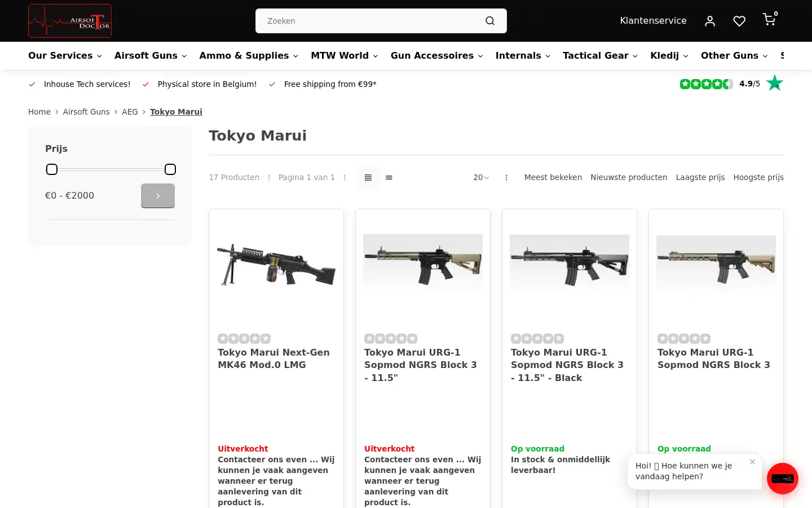Click the search magnifier icon
The width and height of the screenshot is (812, 508).
(490, 21)
